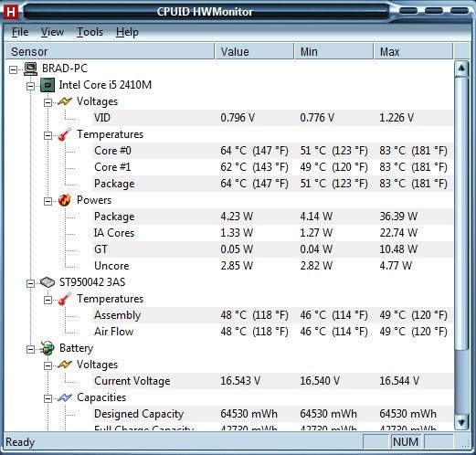The width and height of the screenshot is (476, 455).
Task: Collapse the BRAD-PC root node
Action: (13, 69)
